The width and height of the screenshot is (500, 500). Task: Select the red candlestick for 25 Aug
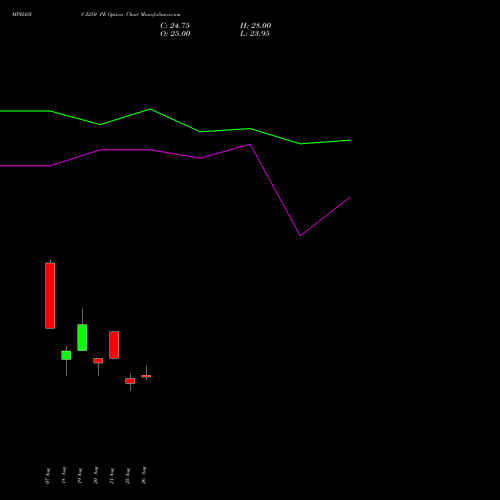click(130, 381)
